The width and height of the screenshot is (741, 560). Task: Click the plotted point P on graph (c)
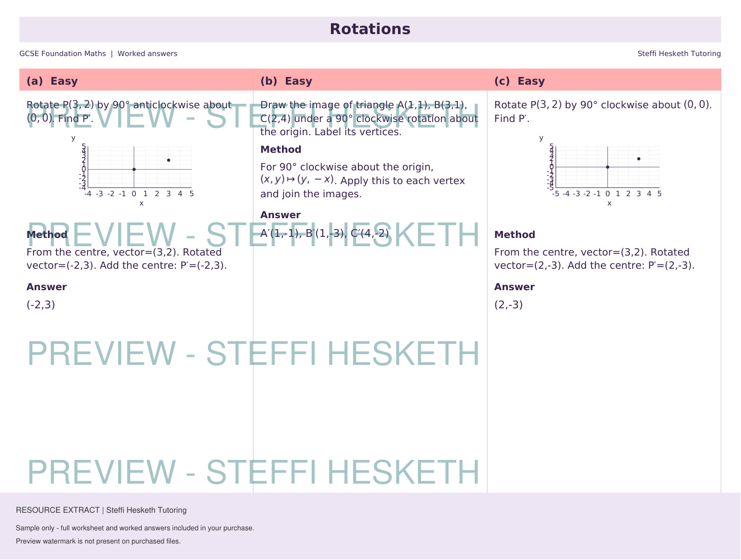(x=639, y=159)
